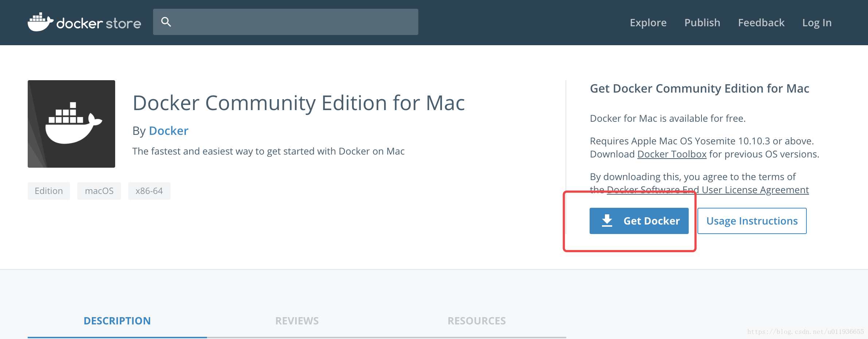Open the Publish menu item
Screen dimensions: 868x339
tap(702, 23)
